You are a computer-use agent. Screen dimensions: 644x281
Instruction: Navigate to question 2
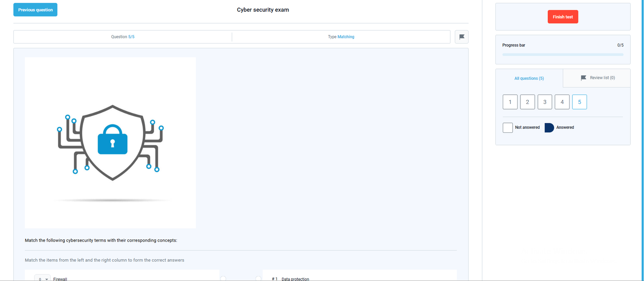pos(527,102)
